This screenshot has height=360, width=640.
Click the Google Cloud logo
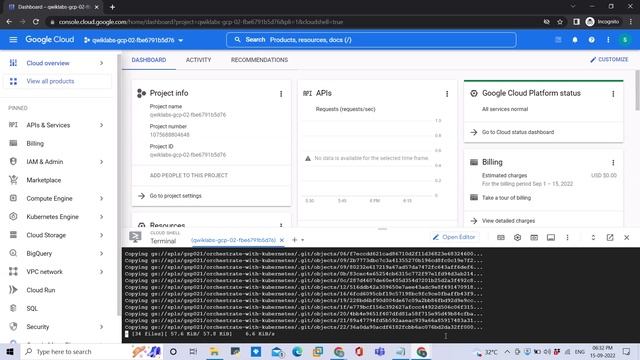tap(50, 40)
